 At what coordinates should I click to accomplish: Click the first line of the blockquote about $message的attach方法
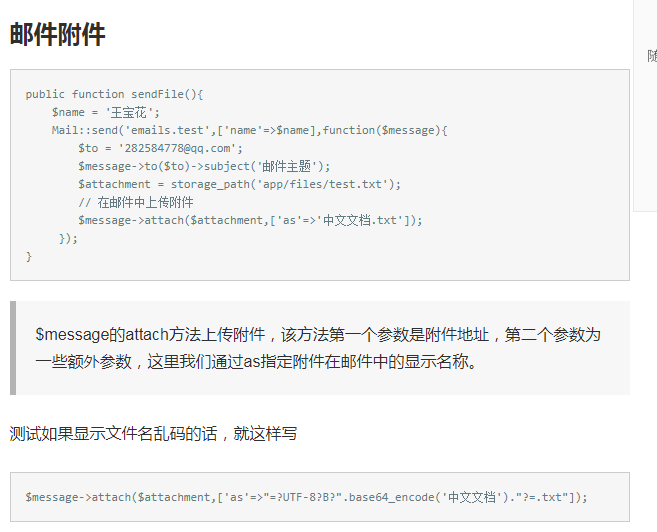click(318, 335)
